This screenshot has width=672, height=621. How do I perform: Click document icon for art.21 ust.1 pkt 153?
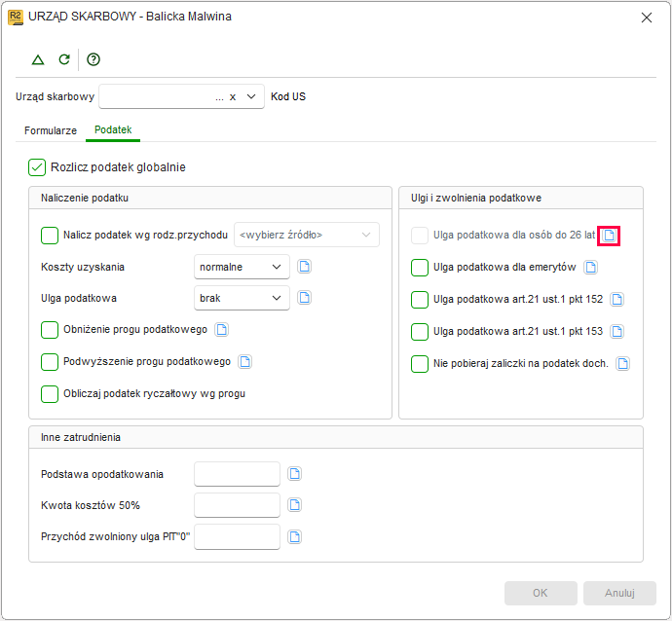pos(617,332)
